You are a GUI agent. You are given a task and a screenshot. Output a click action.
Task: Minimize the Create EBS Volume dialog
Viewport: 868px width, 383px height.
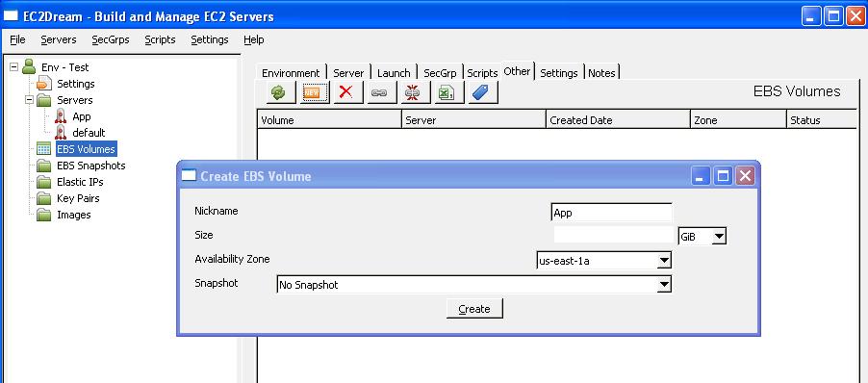(x=701, y=176)
